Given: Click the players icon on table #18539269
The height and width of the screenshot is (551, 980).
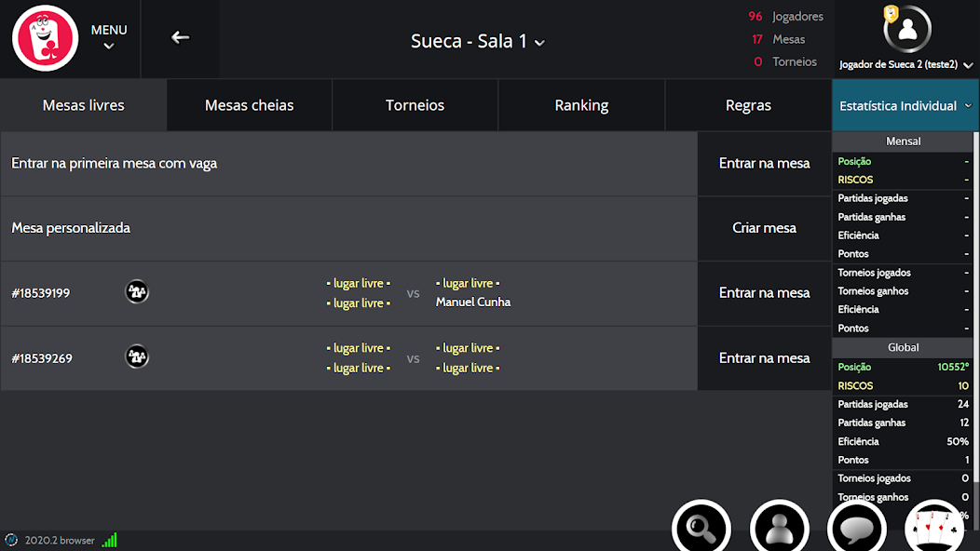Looking at the screenshot, I should click(137, 357).
